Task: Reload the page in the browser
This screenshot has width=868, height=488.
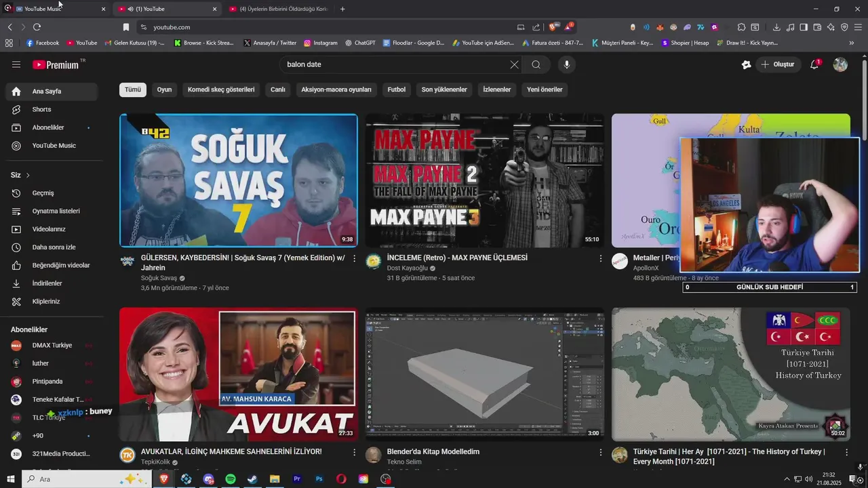Action: (x=37, y=27)
